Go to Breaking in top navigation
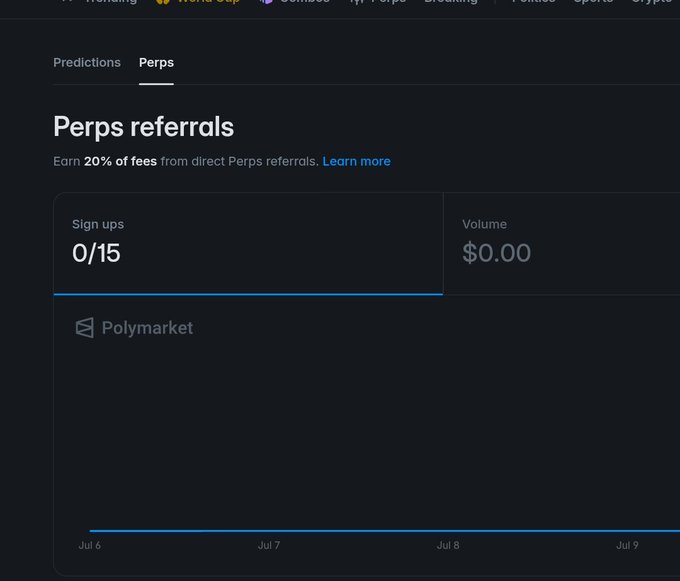680x581 pixels. pyautogui.click(x=451, y=2)
